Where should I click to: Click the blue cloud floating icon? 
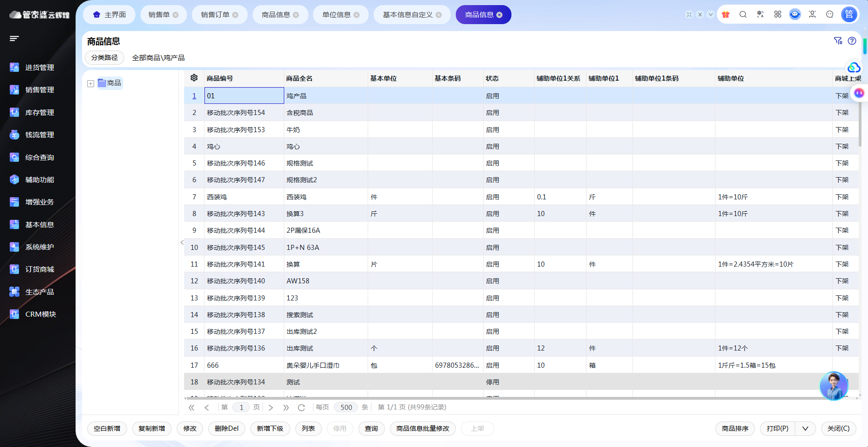(x=854, y=68)
